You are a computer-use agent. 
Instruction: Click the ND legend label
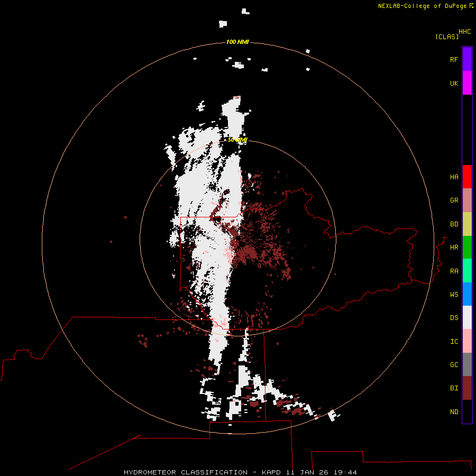coord(454,412)
